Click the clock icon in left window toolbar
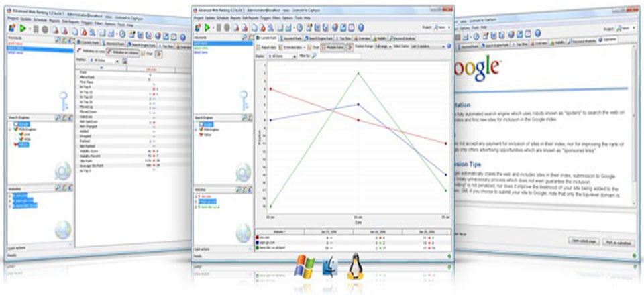This screenshot has width=644, height=295. click(x=121, y=34)
